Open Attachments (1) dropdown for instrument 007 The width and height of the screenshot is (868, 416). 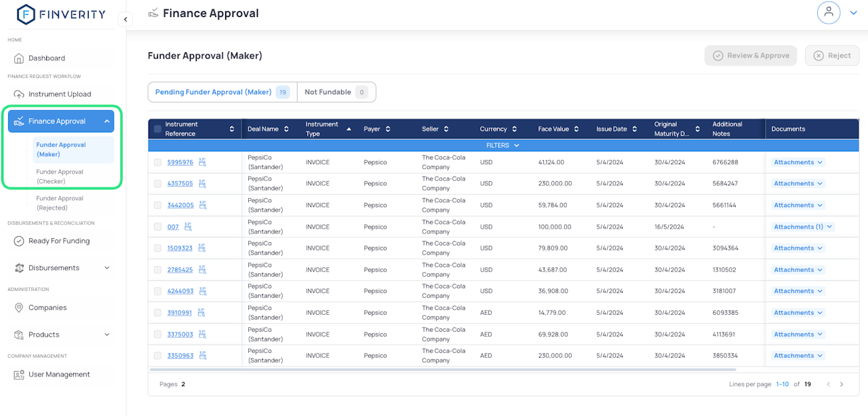coord(803,227)
